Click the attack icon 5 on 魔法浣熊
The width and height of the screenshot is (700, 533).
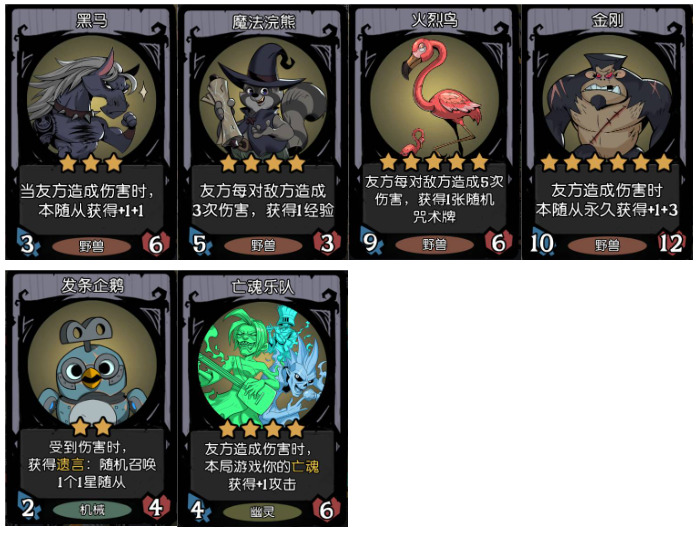(199, 244)
